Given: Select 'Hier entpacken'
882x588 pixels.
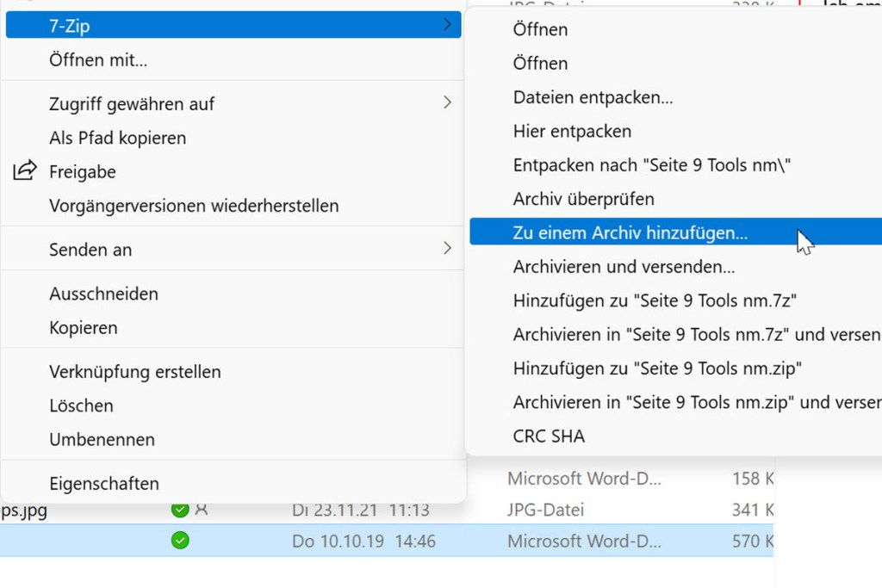Looking at the screenshot, I should coord(572,131).
